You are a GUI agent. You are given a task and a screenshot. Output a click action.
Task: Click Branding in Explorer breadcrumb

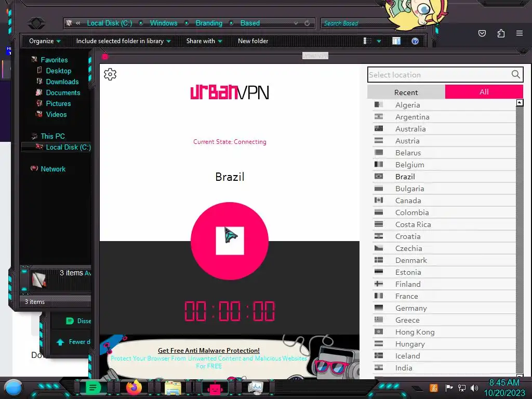209,23
